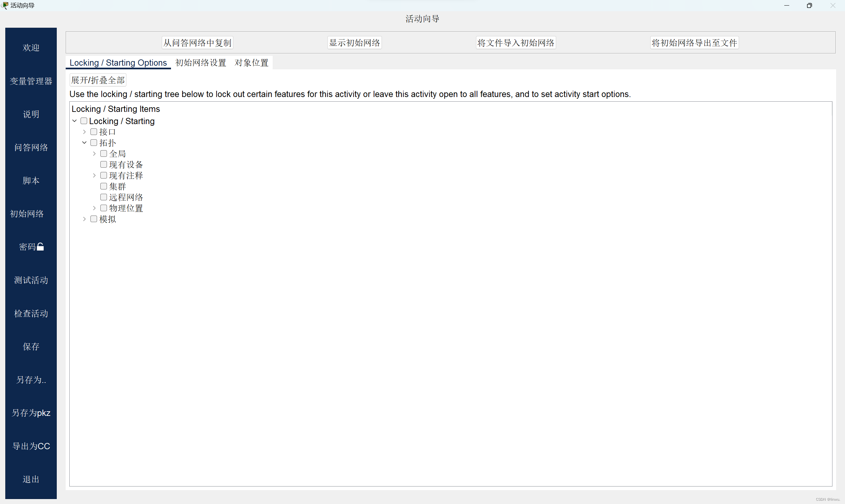845x504 pixels.
Task: Switch to the 初始网络设置 tab
Action: pyautogui.click(x=200, y=62)
